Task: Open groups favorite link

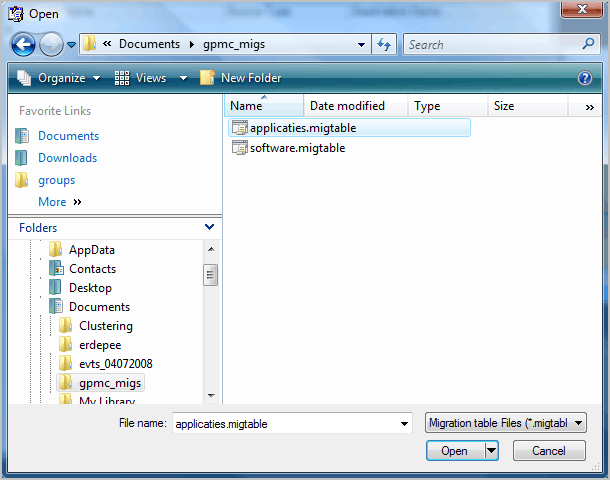Action: [x=56, y=180]
